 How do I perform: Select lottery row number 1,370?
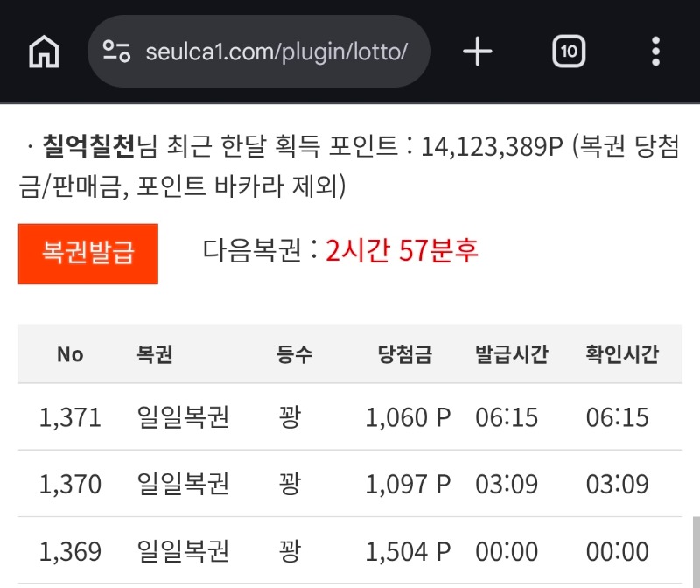[x=70, y=484]
